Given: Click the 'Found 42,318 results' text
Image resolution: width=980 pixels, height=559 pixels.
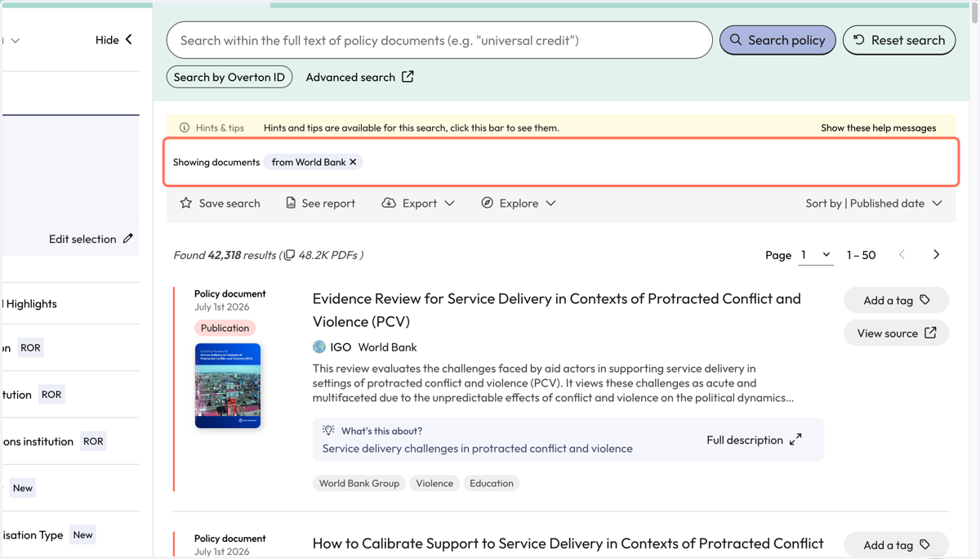Looking at the screenshot, I should pyautogui.click(x=225, y=255).
